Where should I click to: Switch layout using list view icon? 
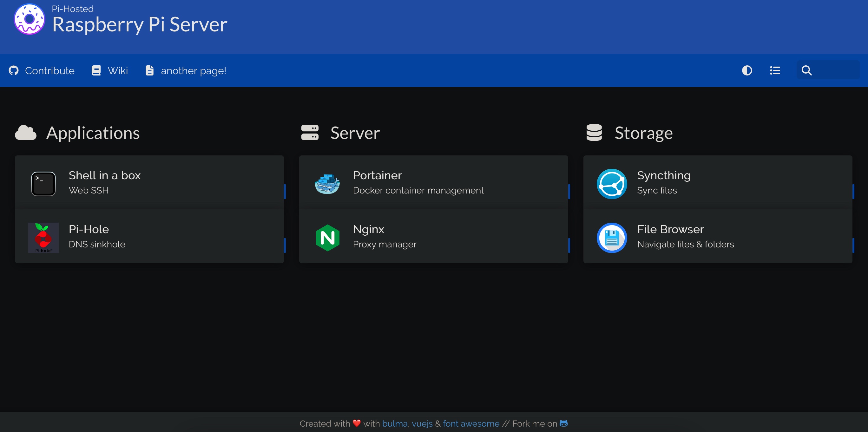pyautogui.click(x=775, y=70)
